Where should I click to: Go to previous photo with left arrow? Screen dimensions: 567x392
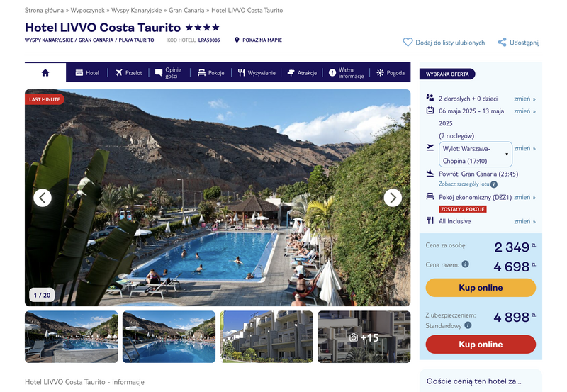click(x=43, y=198)
